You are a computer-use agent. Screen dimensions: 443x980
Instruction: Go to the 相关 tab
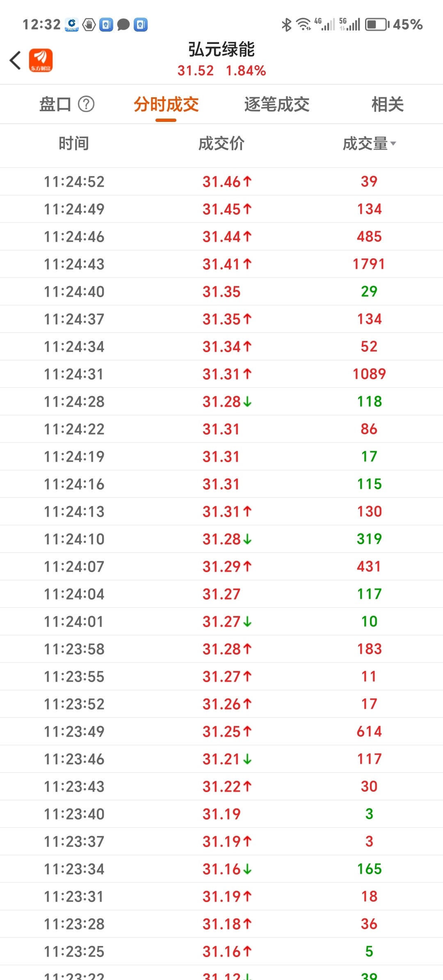(x=388, y=104)
